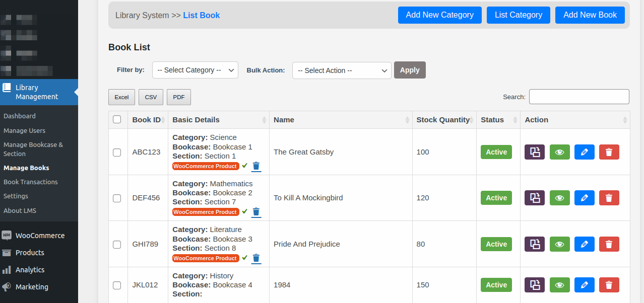
Task: Export table with PDF button
Action: [179, 97]
